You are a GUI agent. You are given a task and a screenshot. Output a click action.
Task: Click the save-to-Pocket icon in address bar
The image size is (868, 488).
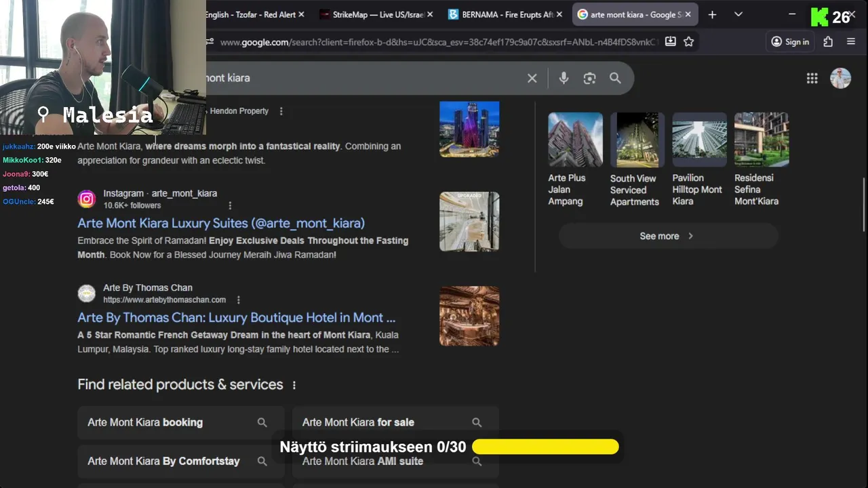coord(670,42)
